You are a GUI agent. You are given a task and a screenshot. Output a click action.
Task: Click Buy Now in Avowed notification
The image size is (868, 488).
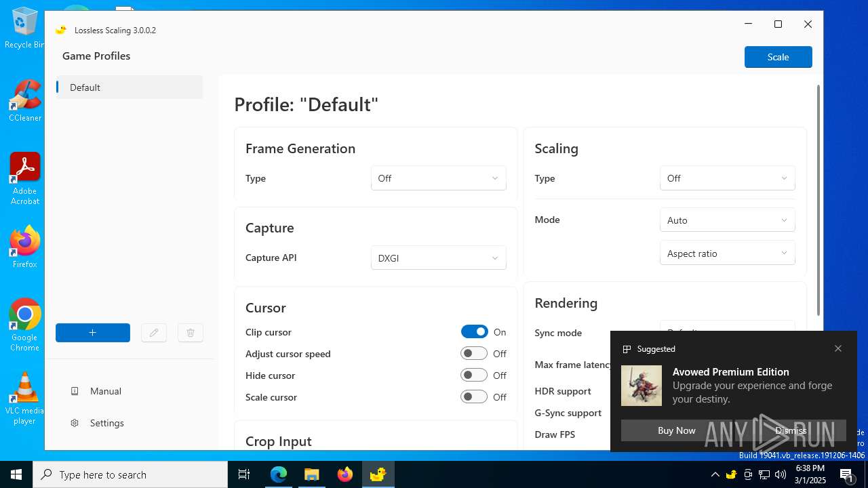coord(677,430)
